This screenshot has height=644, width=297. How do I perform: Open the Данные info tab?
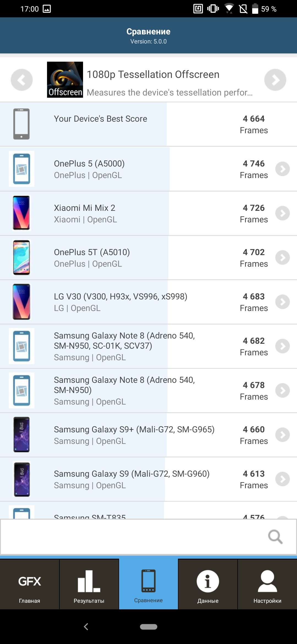pos(208,585)
